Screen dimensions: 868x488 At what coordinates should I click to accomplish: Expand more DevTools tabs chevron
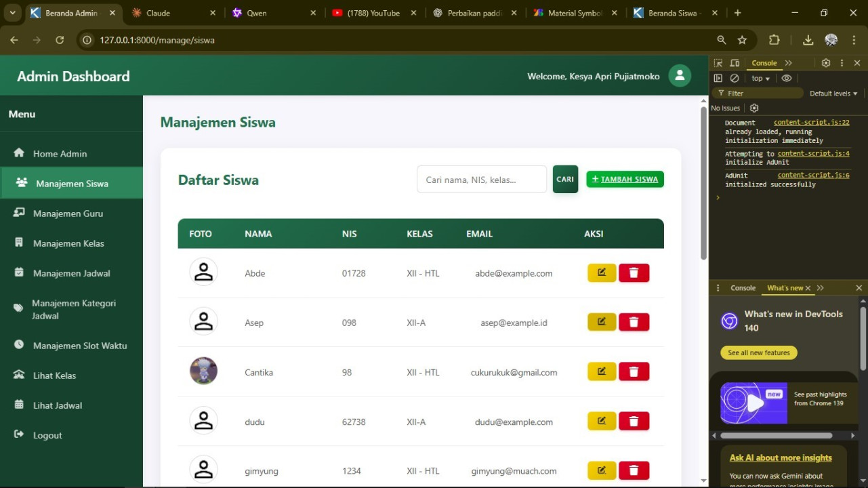(789, 63)
